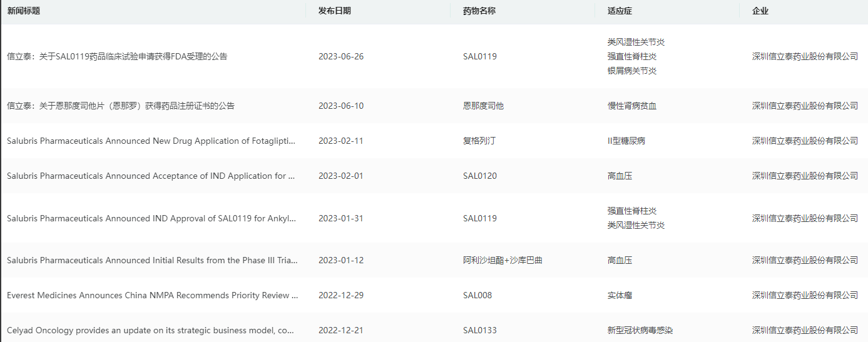Click drug name SAL0120
Viewport: 868px width, 342px height.
coord(480,176)
